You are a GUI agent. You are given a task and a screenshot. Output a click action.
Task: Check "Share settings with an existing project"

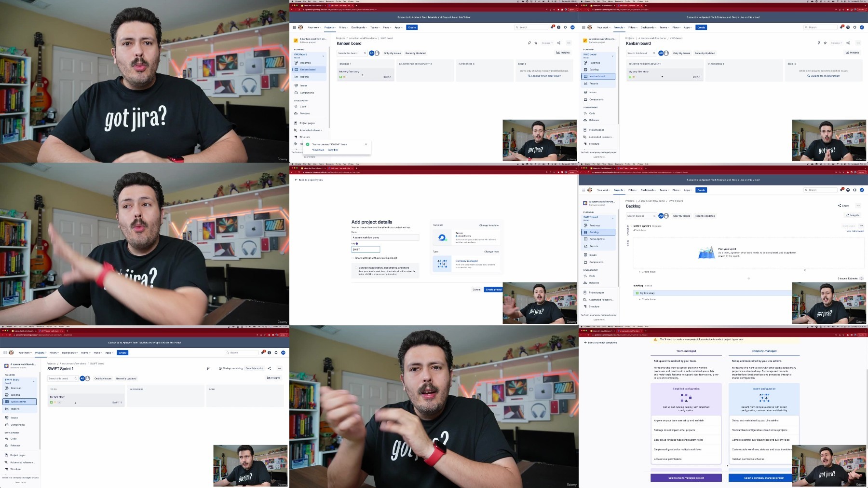[x=353, y=258]
